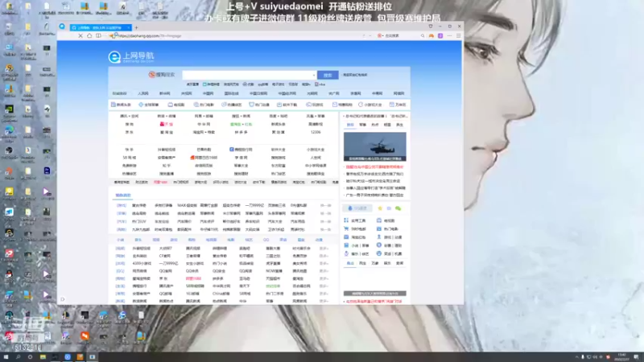Screen dimensions: 644x362
Task: Open the CF官网 link
Action: 165,256
